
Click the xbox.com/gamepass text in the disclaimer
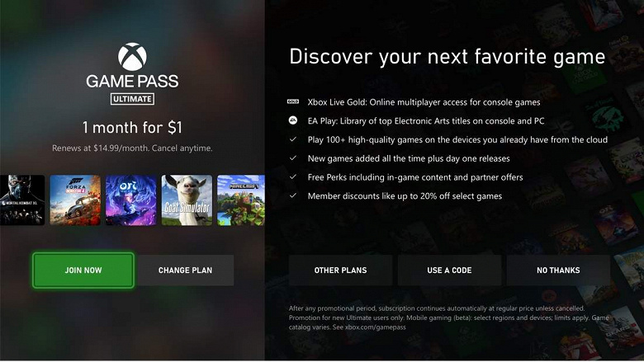point(376,327)
